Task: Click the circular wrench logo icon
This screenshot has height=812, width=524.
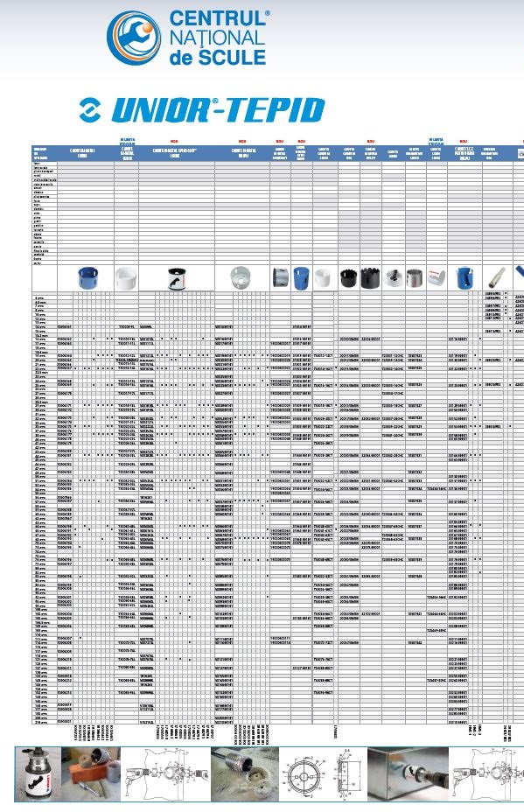Action: pos(134,38)
